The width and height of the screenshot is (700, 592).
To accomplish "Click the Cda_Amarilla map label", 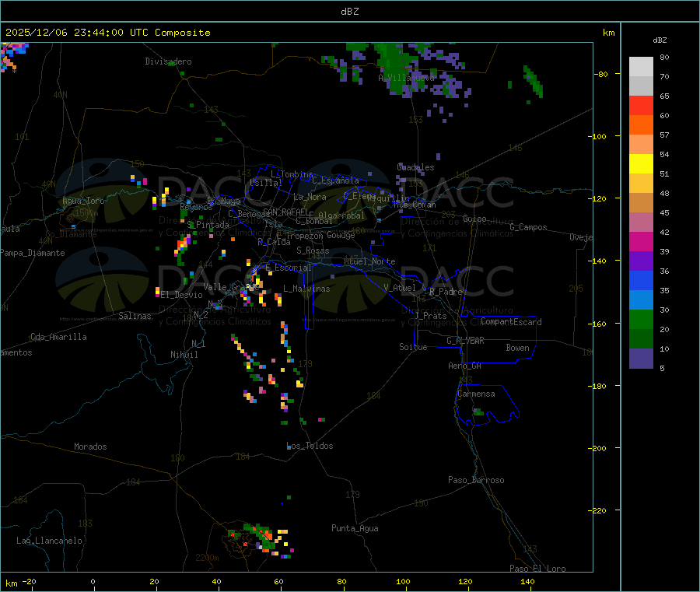I will click(58, 337).
